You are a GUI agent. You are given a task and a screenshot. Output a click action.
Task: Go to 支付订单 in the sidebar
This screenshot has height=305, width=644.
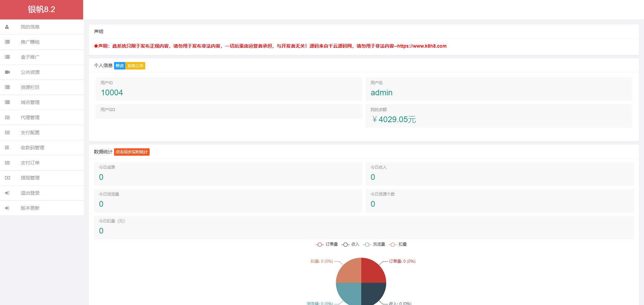[x=30, y=163]
